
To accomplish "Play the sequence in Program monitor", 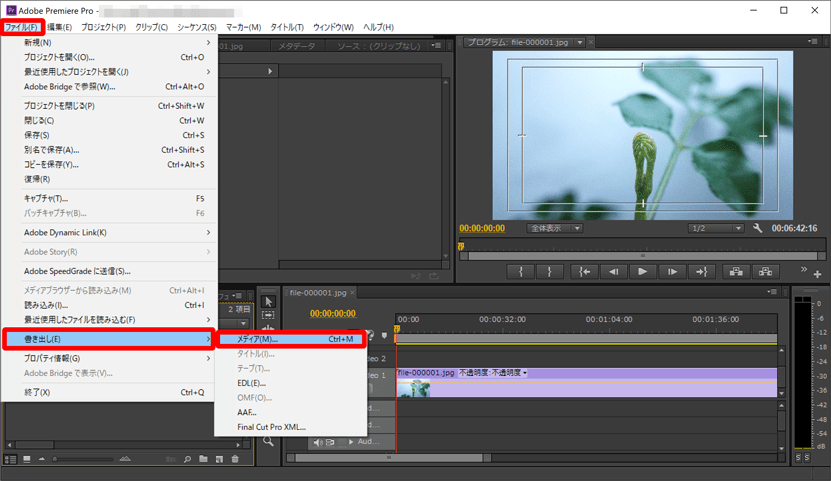I will pos(642,272).
